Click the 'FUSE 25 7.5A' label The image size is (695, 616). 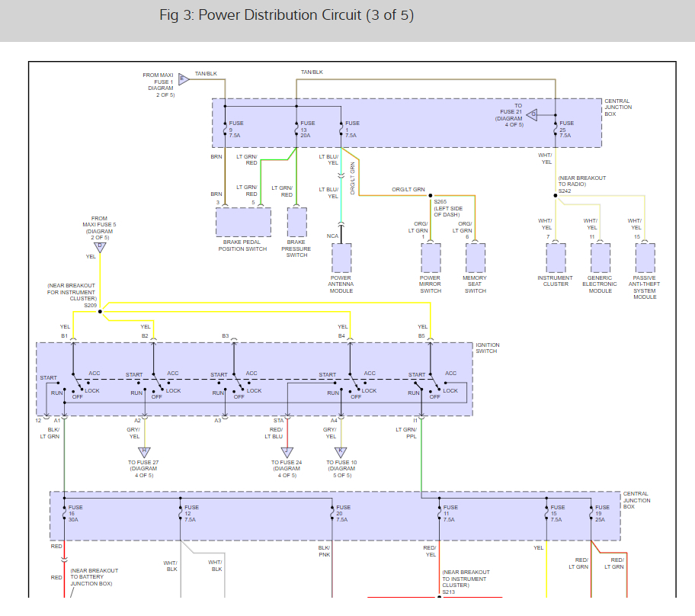[566, 129]
